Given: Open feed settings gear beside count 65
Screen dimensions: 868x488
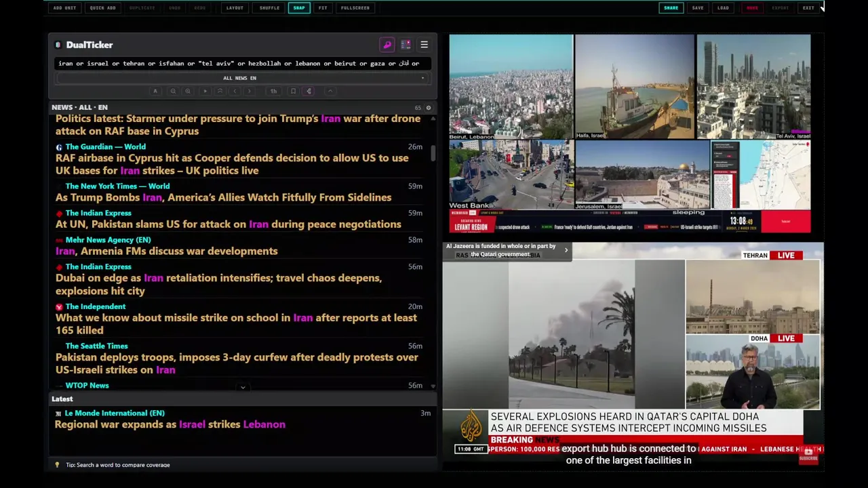Looking at the screenshot, I should click(x=428, y=108).
